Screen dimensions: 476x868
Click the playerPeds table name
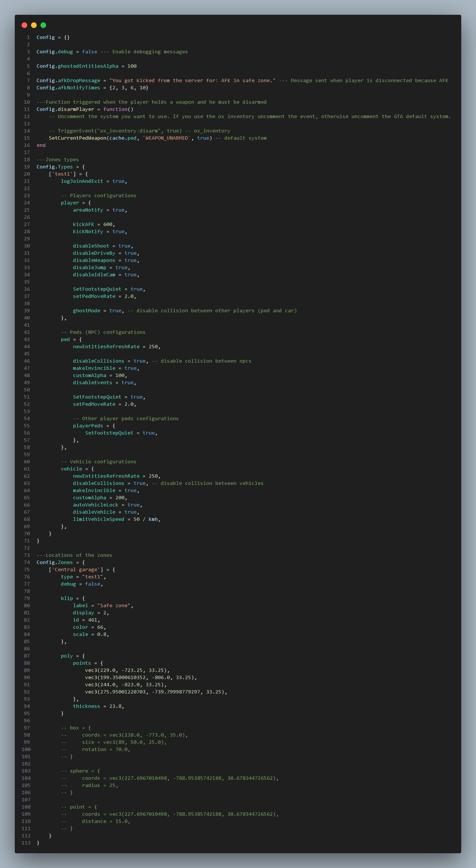[x=88, y=426]
